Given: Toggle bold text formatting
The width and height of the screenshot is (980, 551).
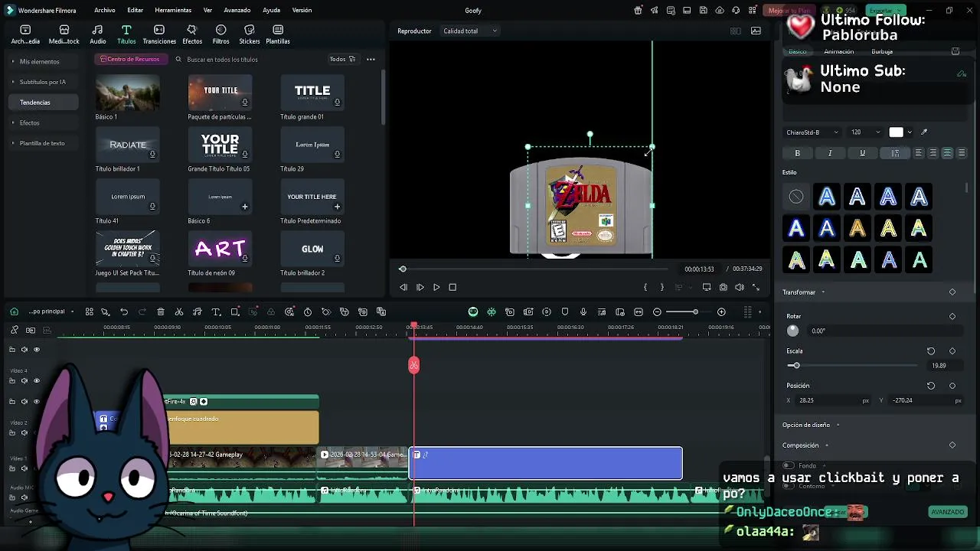Looking at the screenshot, I should tap(797, 153).
